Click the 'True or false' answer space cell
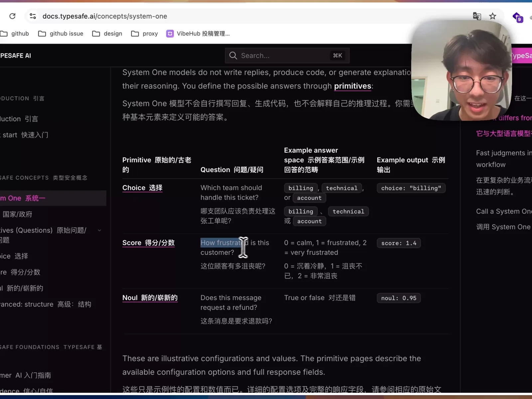 click(x=320, y=298)
